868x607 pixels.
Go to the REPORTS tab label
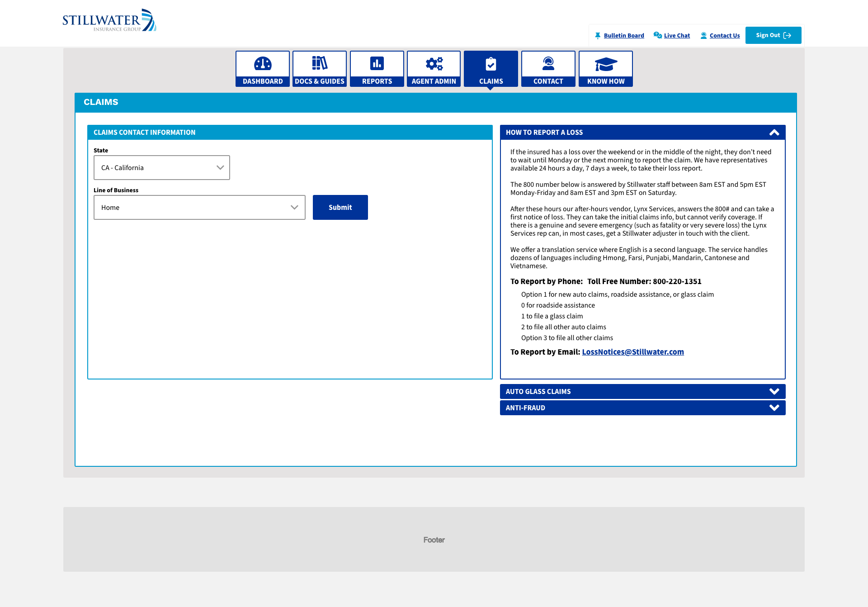(x=377, y=81)
